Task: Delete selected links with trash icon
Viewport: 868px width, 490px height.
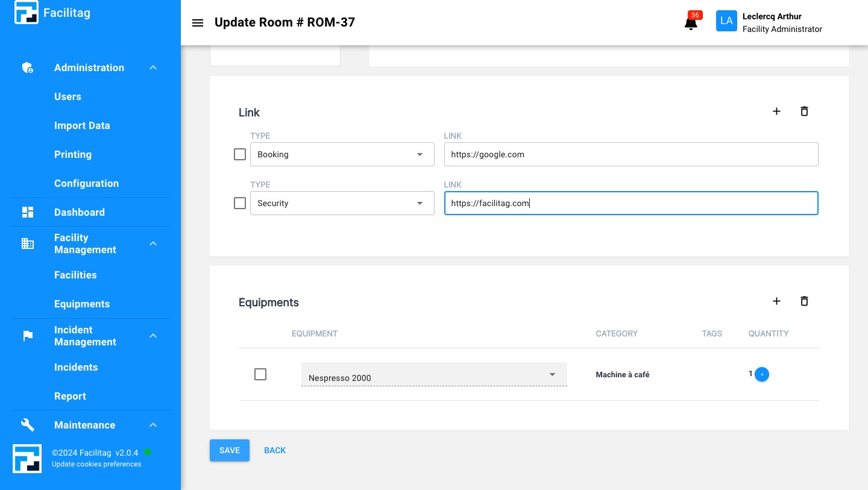Action: (x=804, y=112)
